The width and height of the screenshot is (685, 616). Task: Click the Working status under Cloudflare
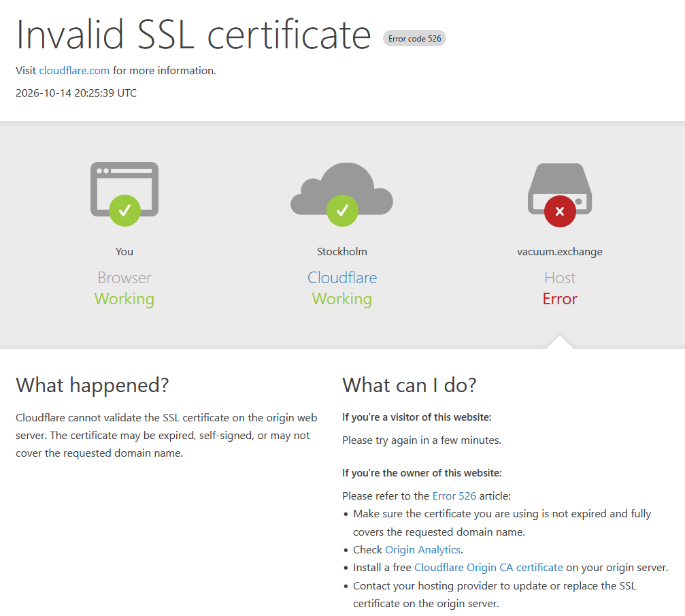[342, 299]
